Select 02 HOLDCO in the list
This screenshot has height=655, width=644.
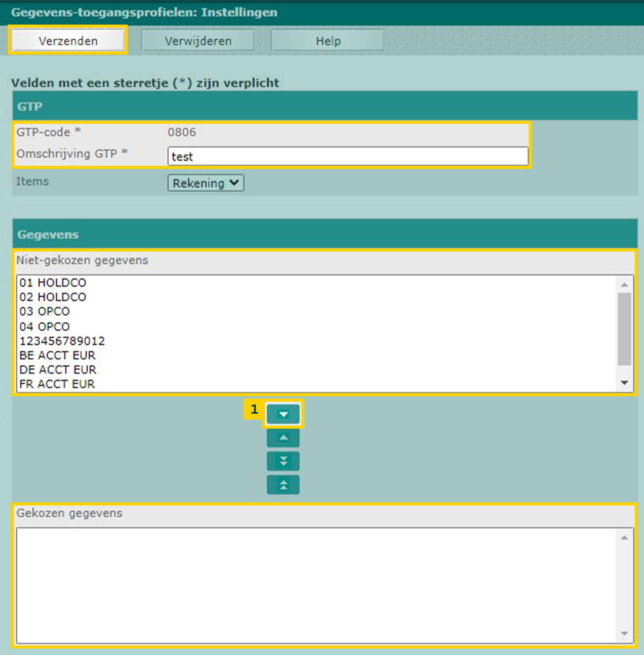[53, 297]
